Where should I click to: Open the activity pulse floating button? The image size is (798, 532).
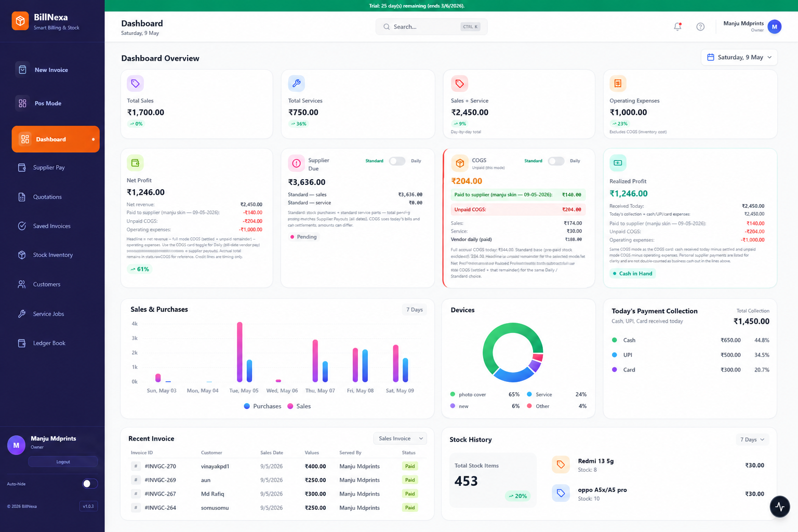(x=780, y=507)
